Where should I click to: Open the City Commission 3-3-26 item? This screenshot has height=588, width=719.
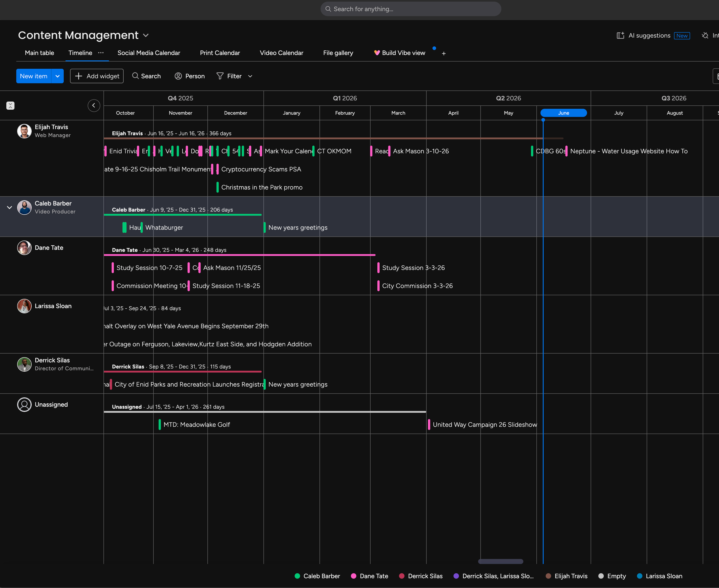tap(415, 286)
